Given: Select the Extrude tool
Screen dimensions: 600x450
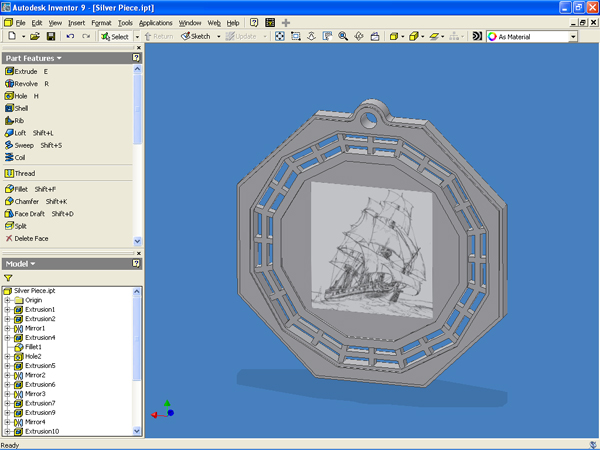Looking at the screenshot, I should pos(25,72).
